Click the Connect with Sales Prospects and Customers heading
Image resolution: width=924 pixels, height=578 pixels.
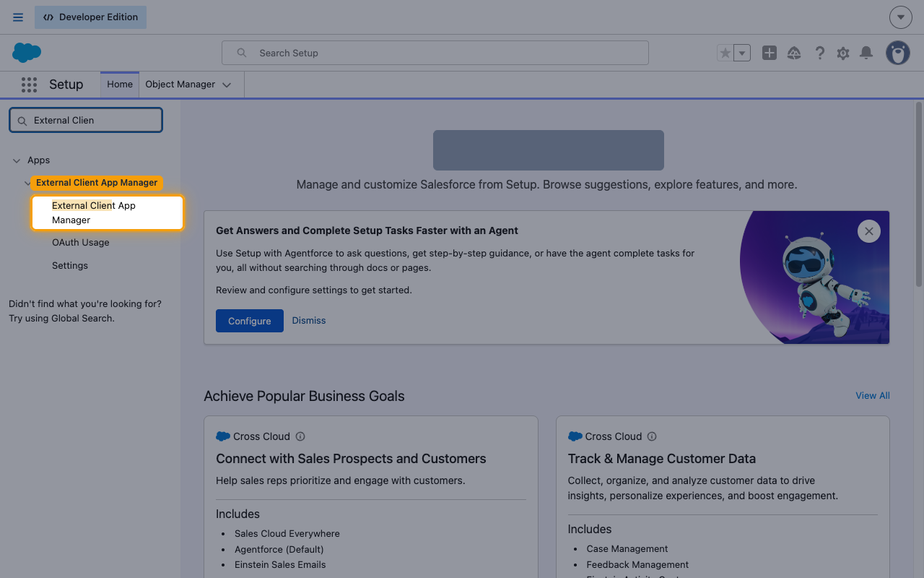351,459
